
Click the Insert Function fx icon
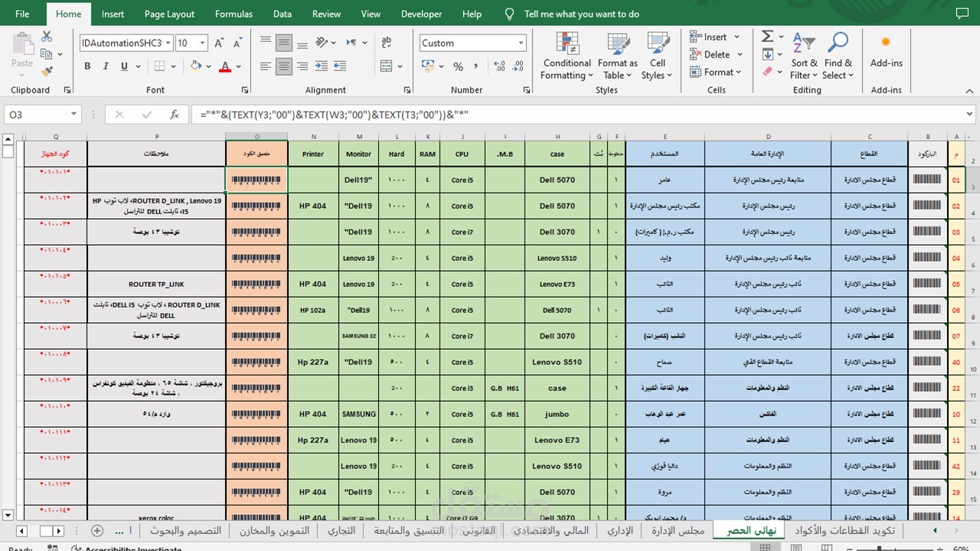point(175,115)
